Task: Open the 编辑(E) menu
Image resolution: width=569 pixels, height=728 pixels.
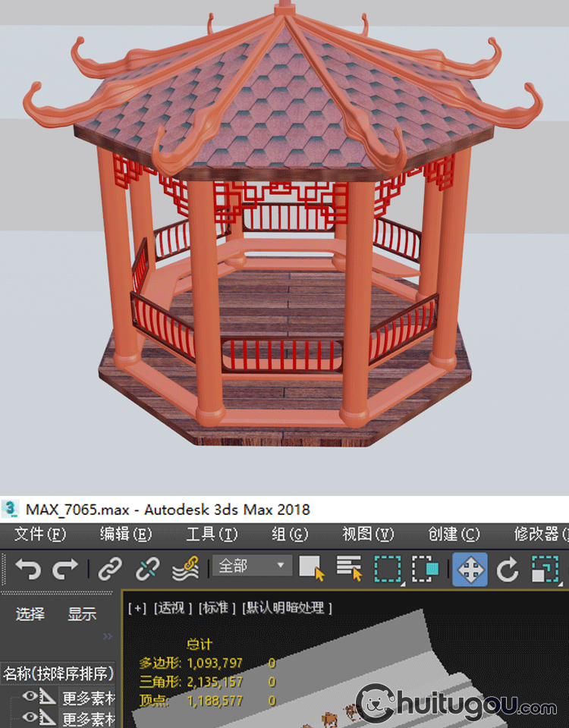Action: [126, 534]
